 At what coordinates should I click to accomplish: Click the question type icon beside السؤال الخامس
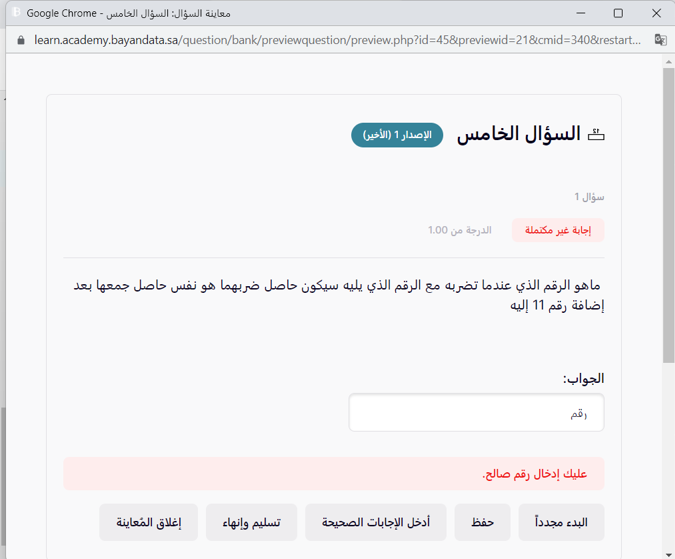596,135
